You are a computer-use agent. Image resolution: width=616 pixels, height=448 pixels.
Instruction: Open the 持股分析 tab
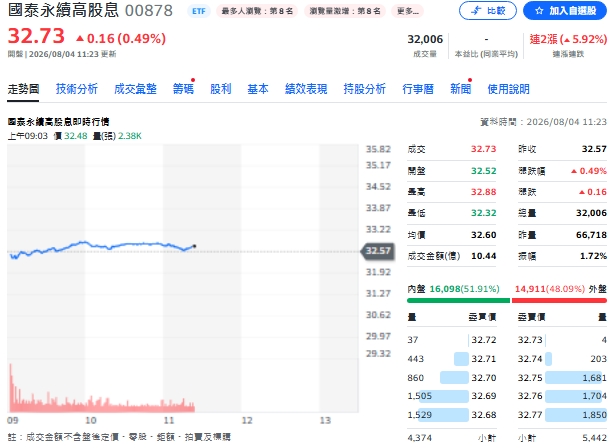(364, 89)
